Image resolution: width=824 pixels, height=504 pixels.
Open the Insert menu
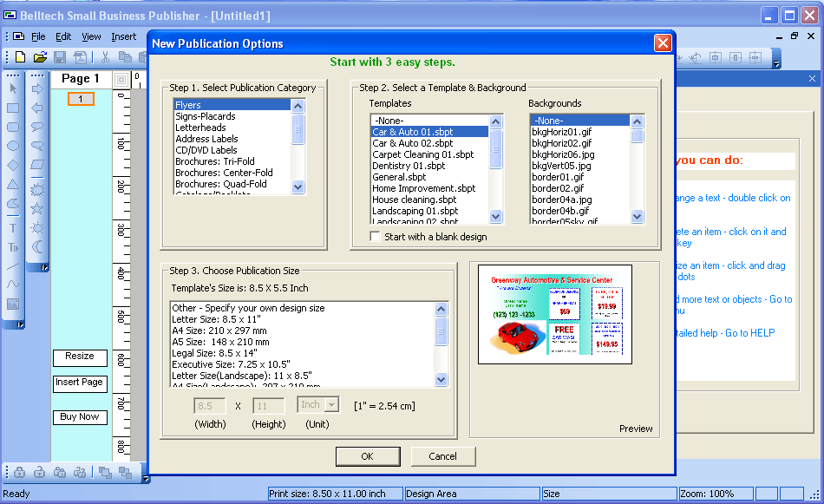[x=123, y=36]
